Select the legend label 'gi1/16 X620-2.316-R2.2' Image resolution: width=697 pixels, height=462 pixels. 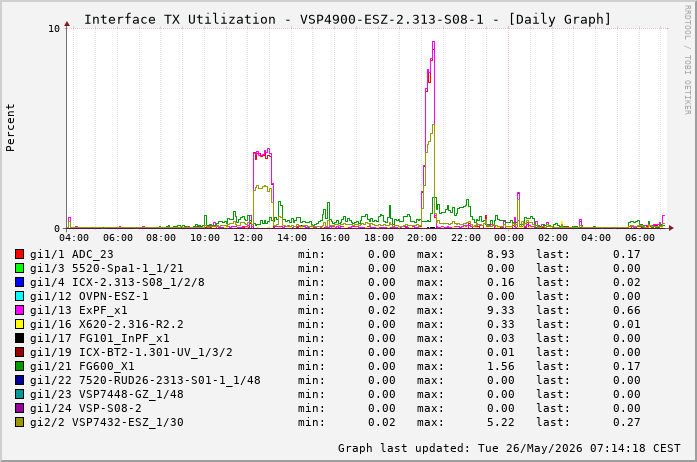107,324
